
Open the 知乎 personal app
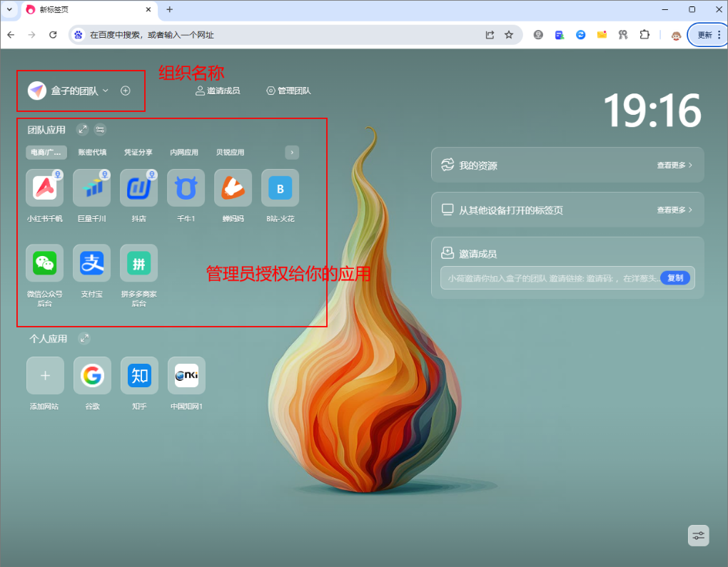click(139, 376)
